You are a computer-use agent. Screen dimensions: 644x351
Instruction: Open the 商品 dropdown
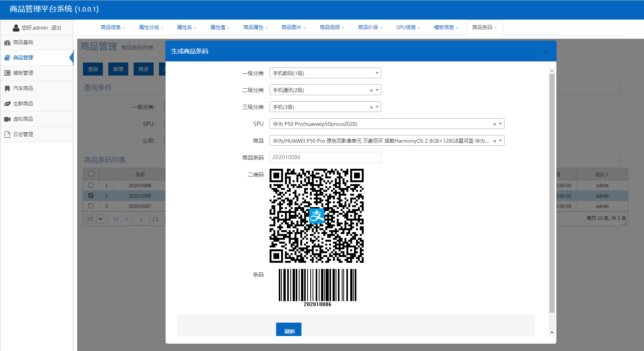[x=500, y=141]
